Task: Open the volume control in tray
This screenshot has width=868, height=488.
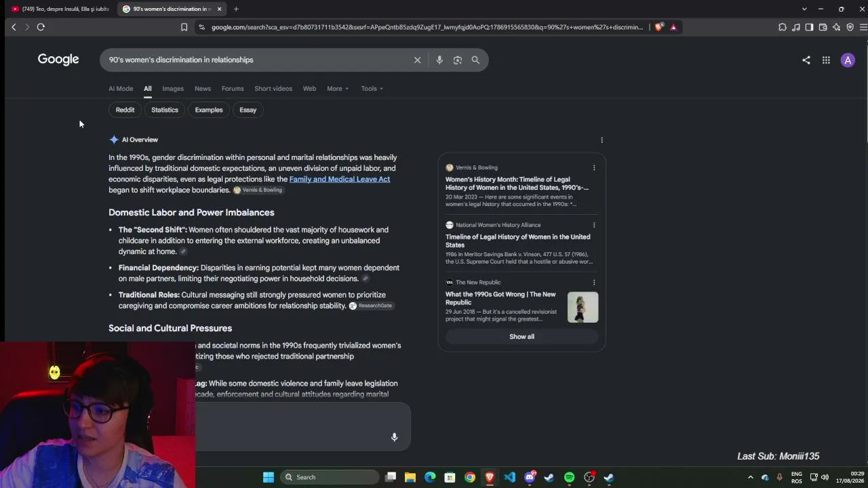Action: coord(825,477)
